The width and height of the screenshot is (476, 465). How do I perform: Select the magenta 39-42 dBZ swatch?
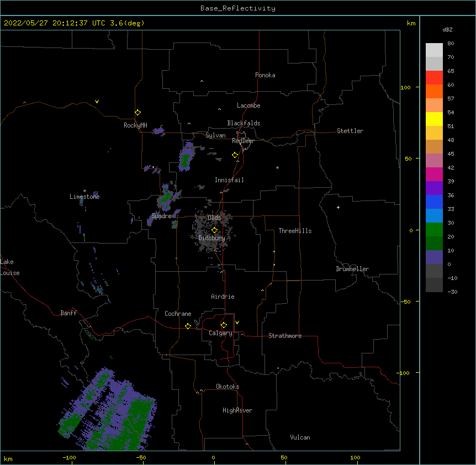pyautogui.click(x=434, y=174)
